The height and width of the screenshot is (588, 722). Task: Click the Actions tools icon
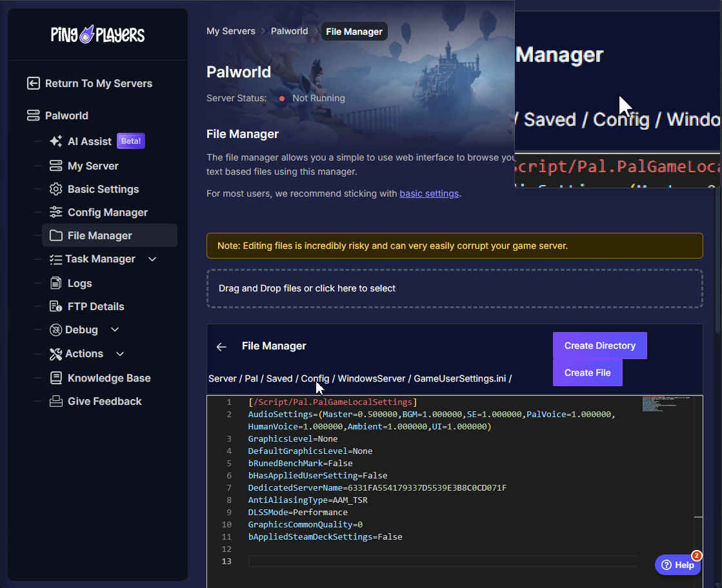point(55,354)
